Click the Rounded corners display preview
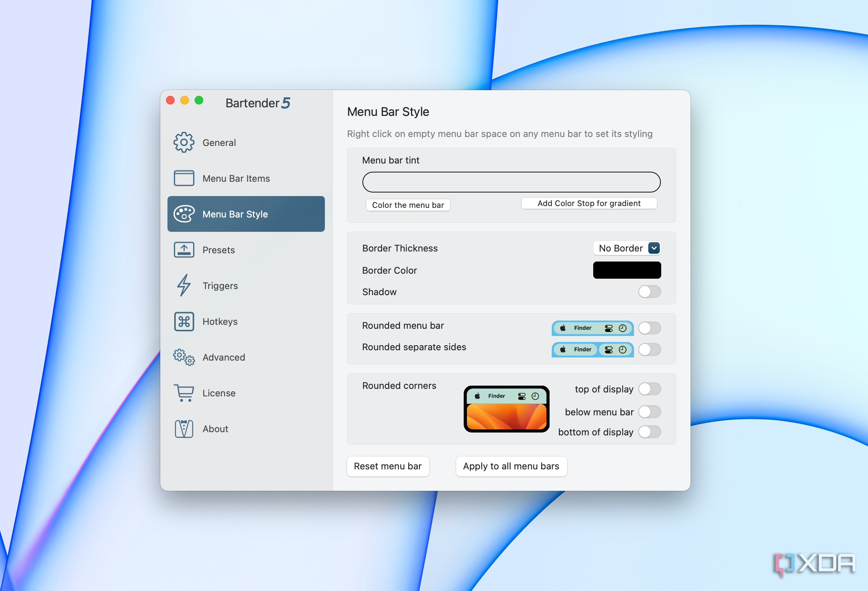The height and width of the screenshot is (591, 868). [x=506, y=409]
